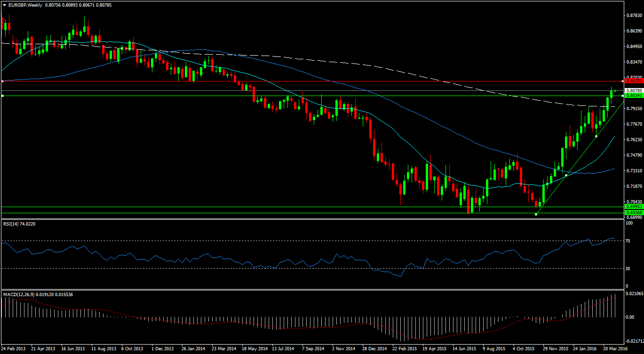Image resolution: width=644 pixels, height=354 pixels.
Task: Click green 0.80341 line's left anchor handle
Action: [3, 96]
